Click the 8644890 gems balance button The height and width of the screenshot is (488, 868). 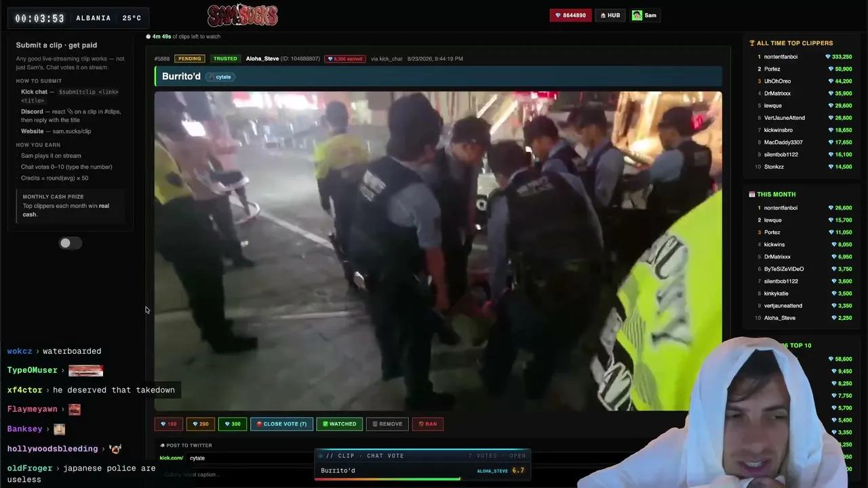[x=571, y=16]
